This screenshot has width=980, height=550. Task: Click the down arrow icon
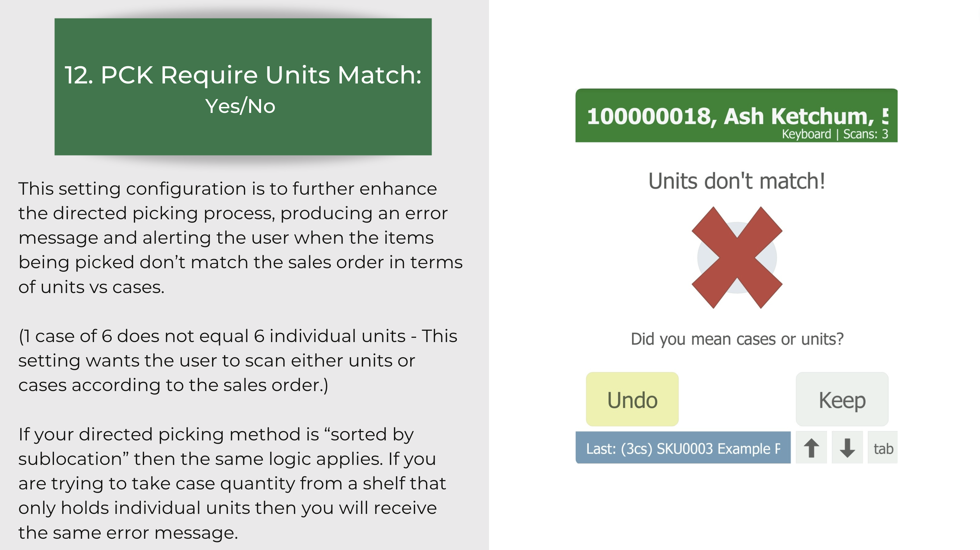847,448
